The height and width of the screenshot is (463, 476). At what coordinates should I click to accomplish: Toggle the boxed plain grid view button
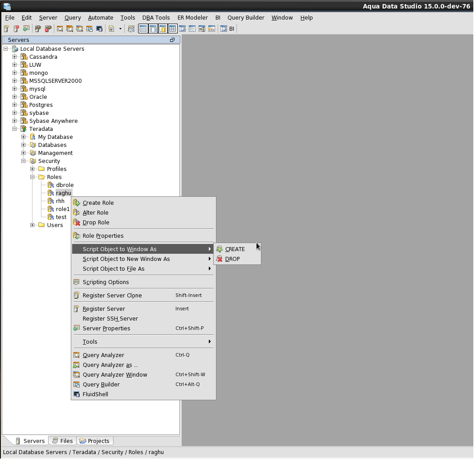coord(172,29)
